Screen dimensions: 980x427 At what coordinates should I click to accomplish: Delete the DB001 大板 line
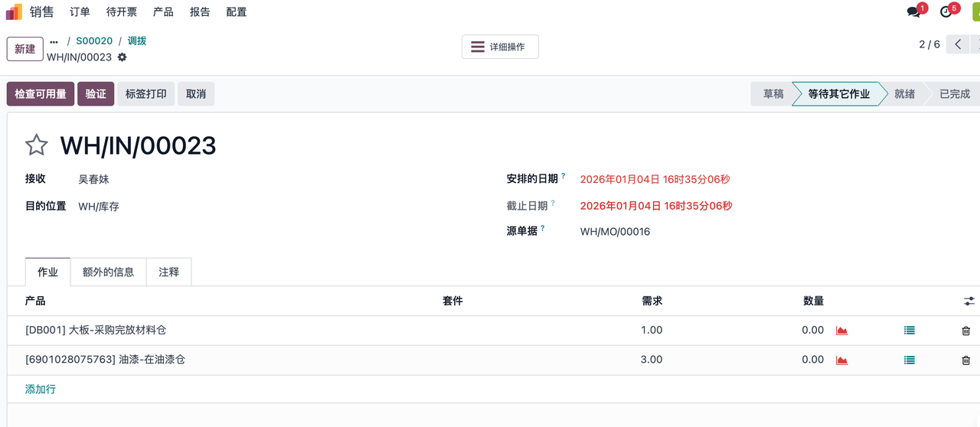pos(965,331)
